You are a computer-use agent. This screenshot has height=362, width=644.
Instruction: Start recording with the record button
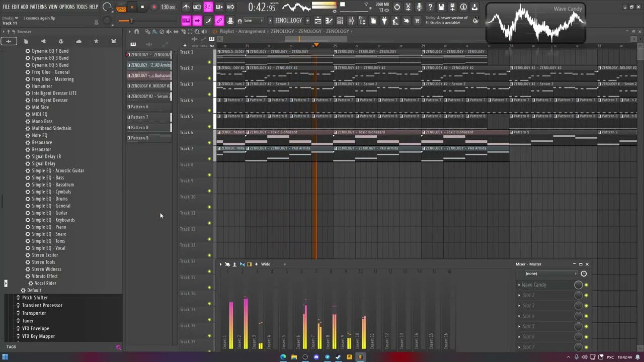pyautogui.click(x=154, y=7)
